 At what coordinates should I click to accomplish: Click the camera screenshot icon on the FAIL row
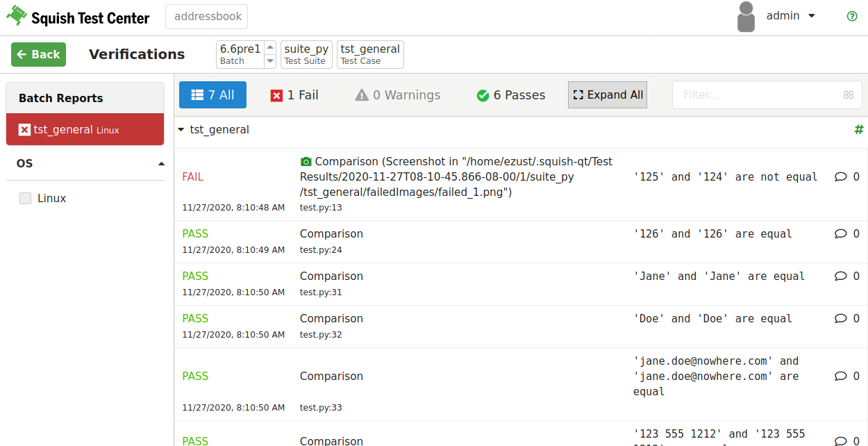coord(306,161)
